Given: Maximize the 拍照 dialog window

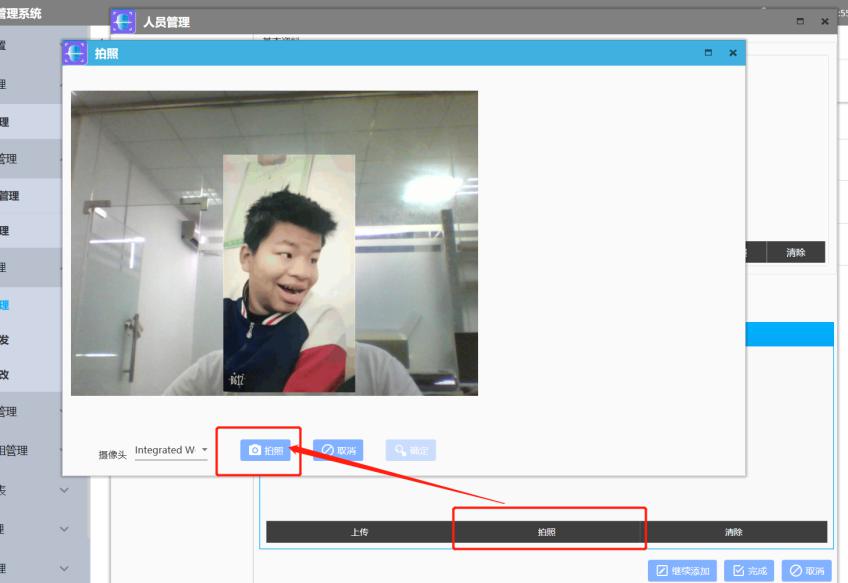Looking at the screenshot, I should 708,53.
